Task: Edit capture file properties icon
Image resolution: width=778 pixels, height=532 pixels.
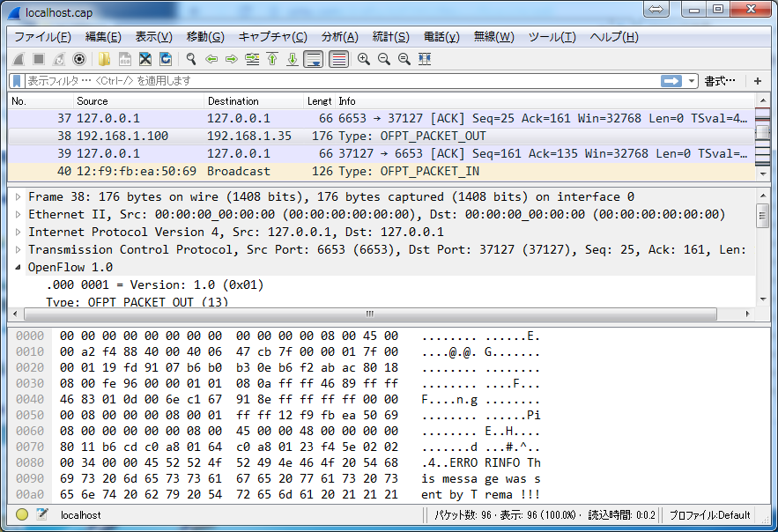Action: click(42, 514)
